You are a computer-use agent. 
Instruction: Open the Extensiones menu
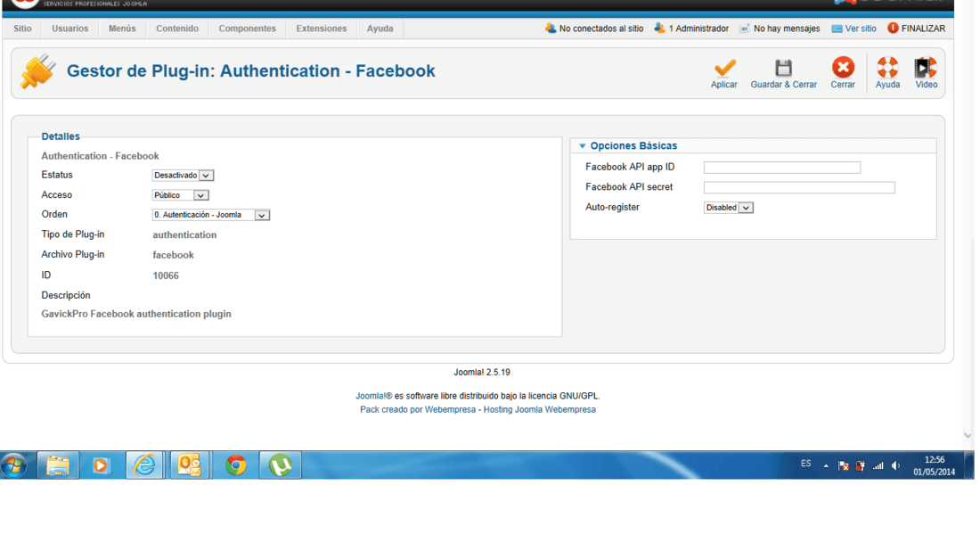point(322,29)
